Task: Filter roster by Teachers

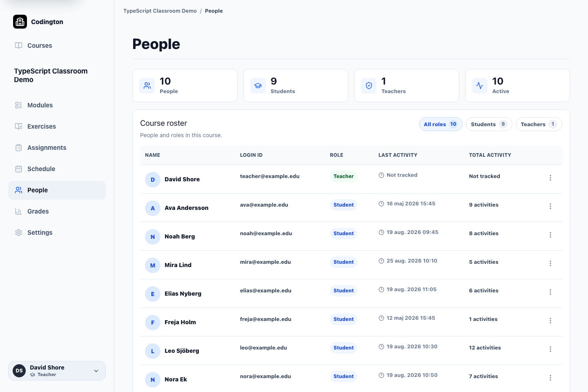Action: pos(539,124)
